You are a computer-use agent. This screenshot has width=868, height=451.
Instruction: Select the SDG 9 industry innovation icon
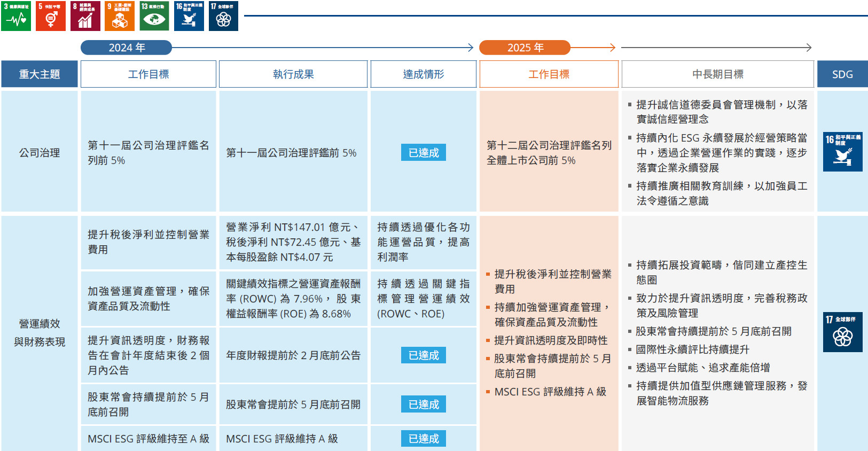(120, 16)
